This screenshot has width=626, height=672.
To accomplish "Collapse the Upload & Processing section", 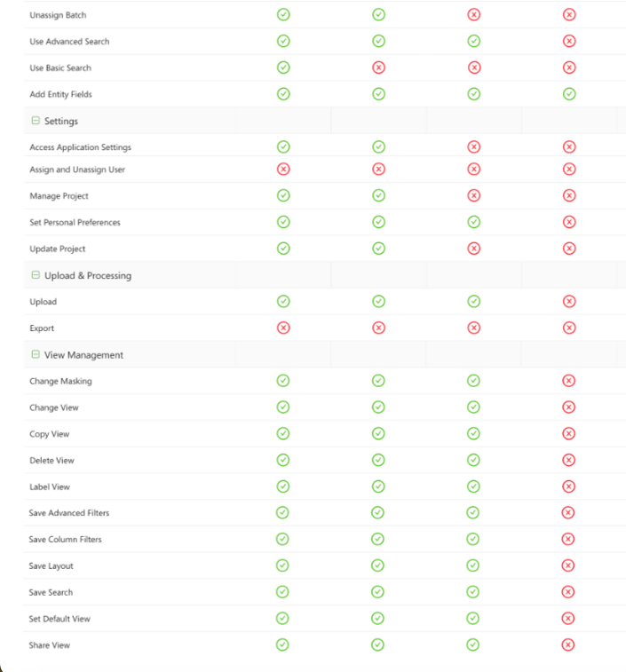I will (x=36, y=275).
